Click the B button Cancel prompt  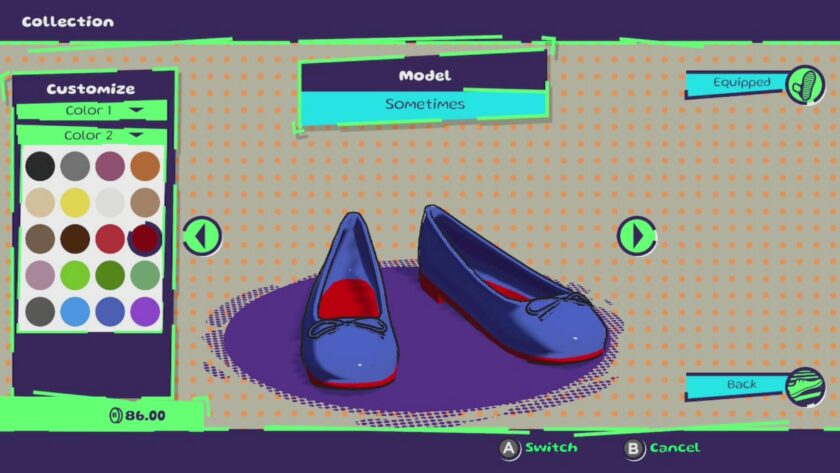coord(663,448)
